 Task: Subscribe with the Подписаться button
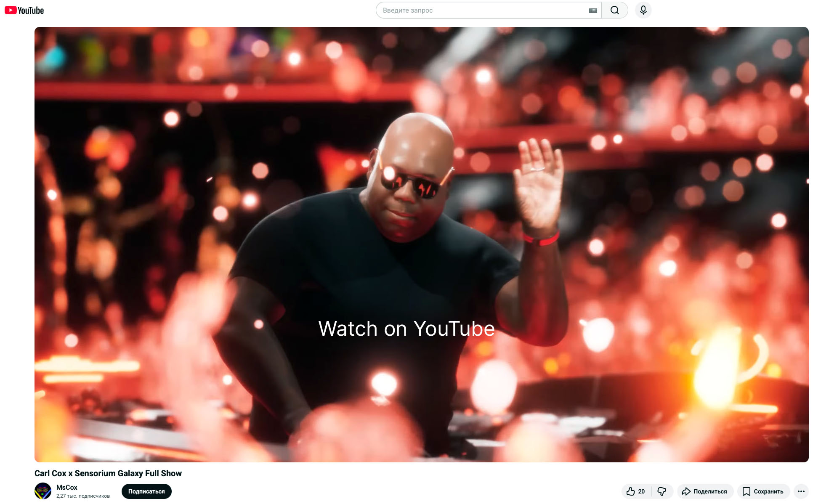click(146, 491)
